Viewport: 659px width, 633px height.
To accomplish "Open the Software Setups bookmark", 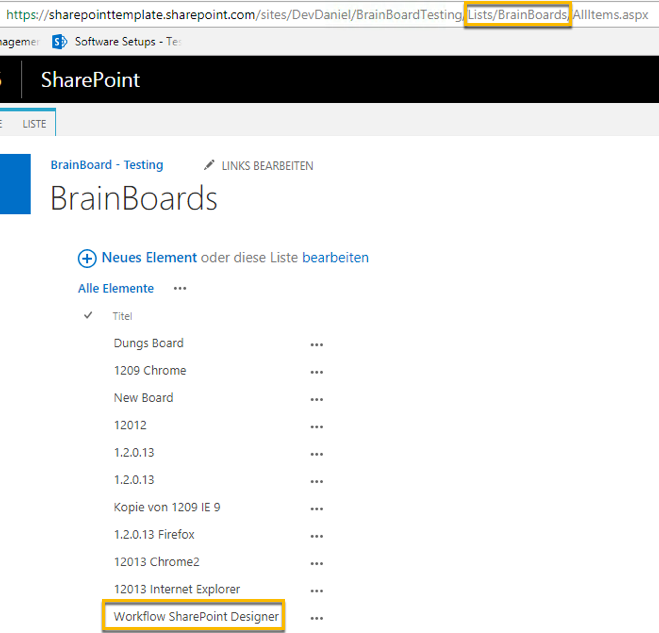I will point(127,42).
